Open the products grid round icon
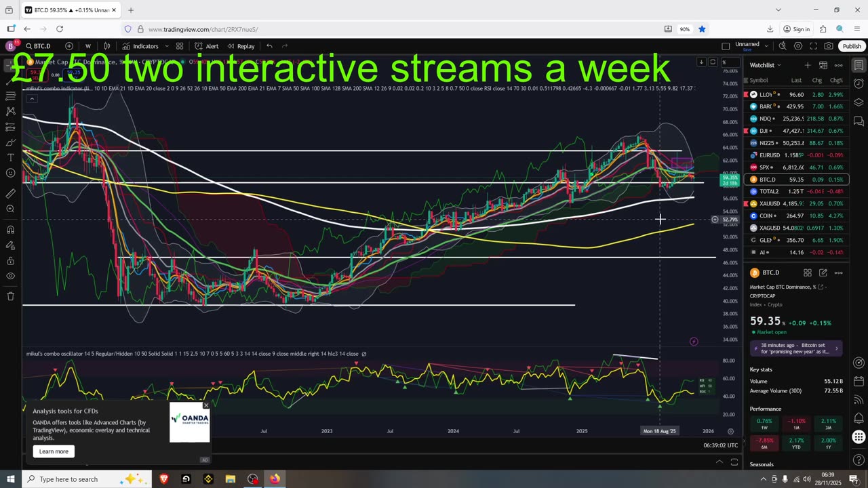The height and width of the screenshot is (488, 868). [859, 436]
